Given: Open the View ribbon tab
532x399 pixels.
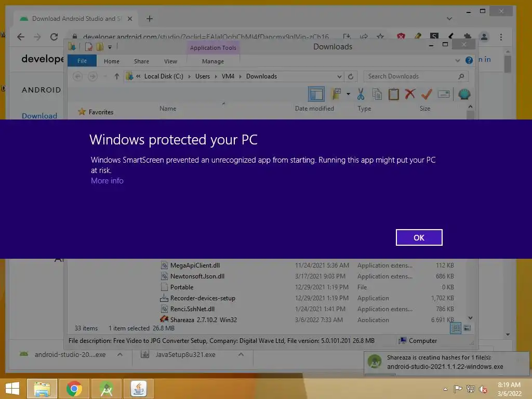Looking at the screenshot, I should tap(170, 61).
